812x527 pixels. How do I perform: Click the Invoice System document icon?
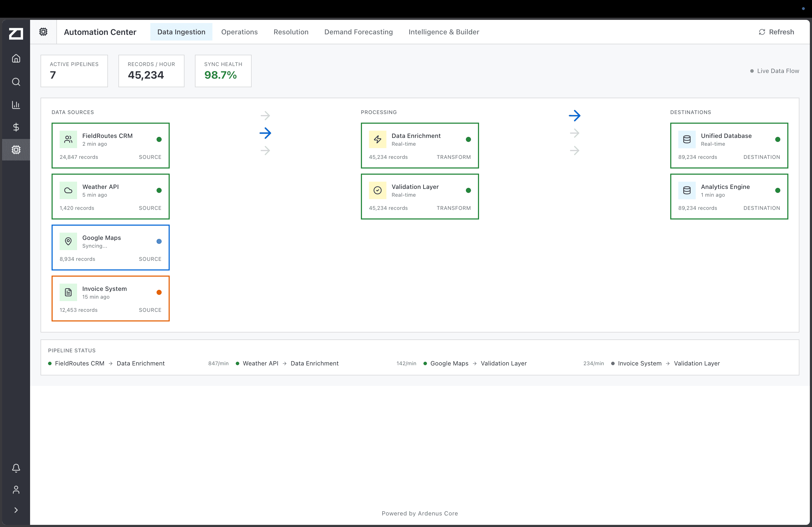click(68, 292)
